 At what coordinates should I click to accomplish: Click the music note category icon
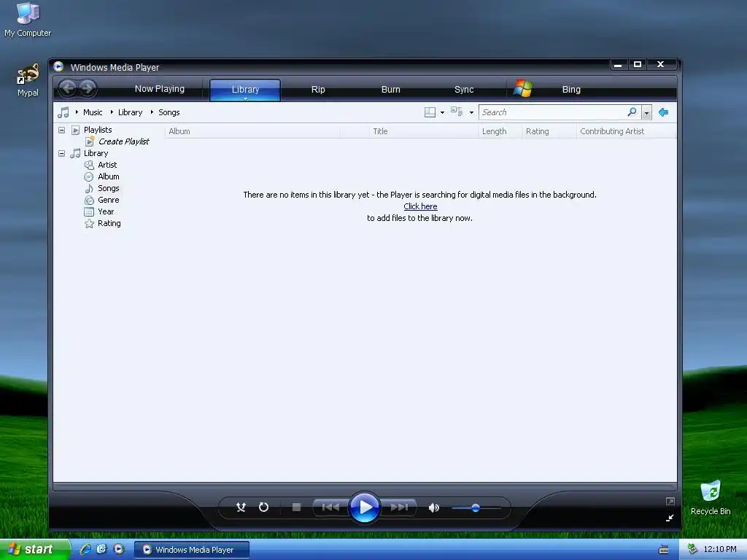point(63,112)
